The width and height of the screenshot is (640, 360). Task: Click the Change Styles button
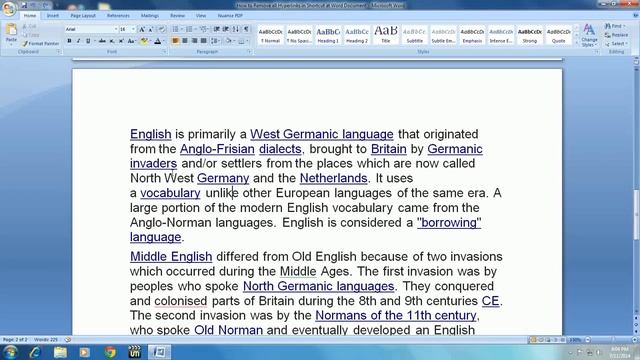[589, 36]
